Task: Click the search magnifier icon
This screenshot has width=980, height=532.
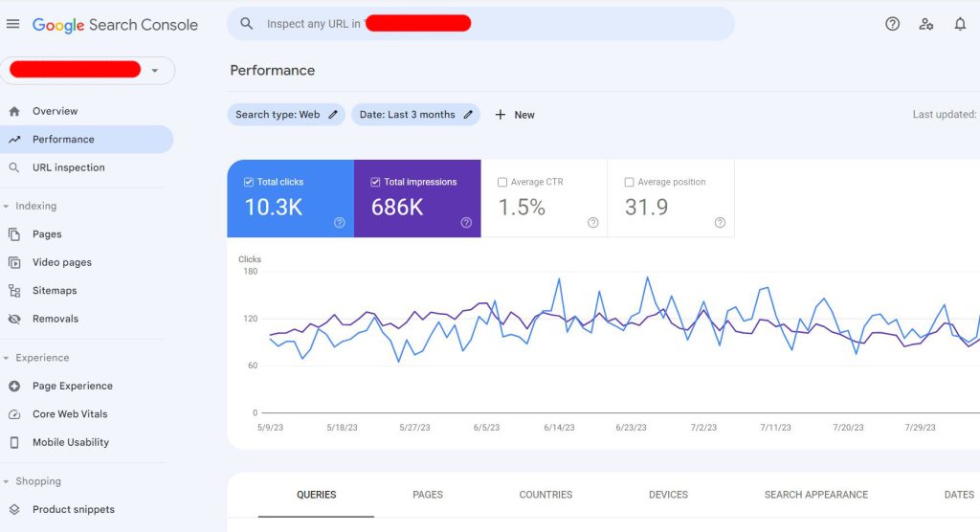Action: (x=246, y=24)
